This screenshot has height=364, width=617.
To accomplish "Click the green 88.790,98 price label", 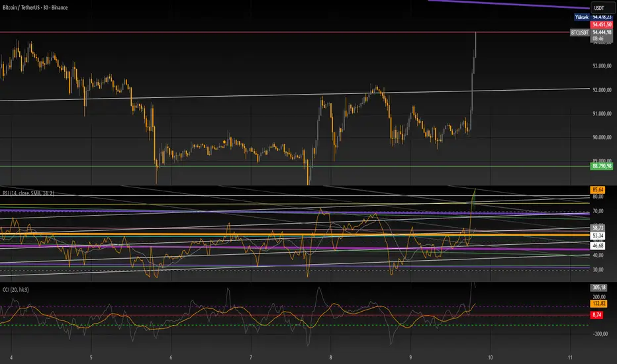I will coord(601,166).
